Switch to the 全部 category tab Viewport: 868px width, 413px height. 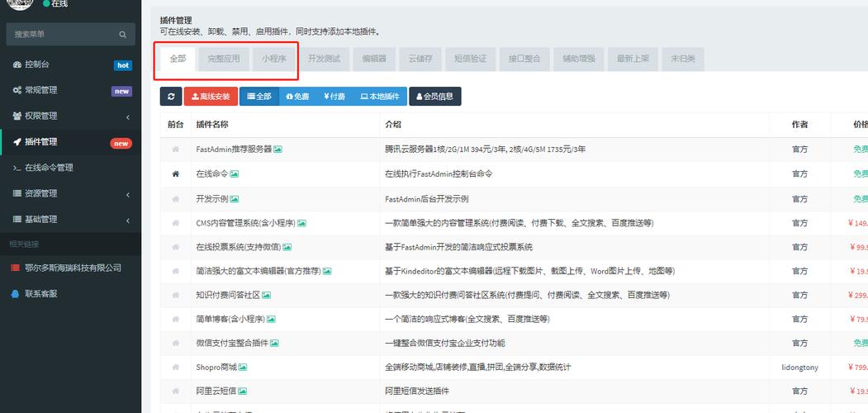[x=178, y=59]
